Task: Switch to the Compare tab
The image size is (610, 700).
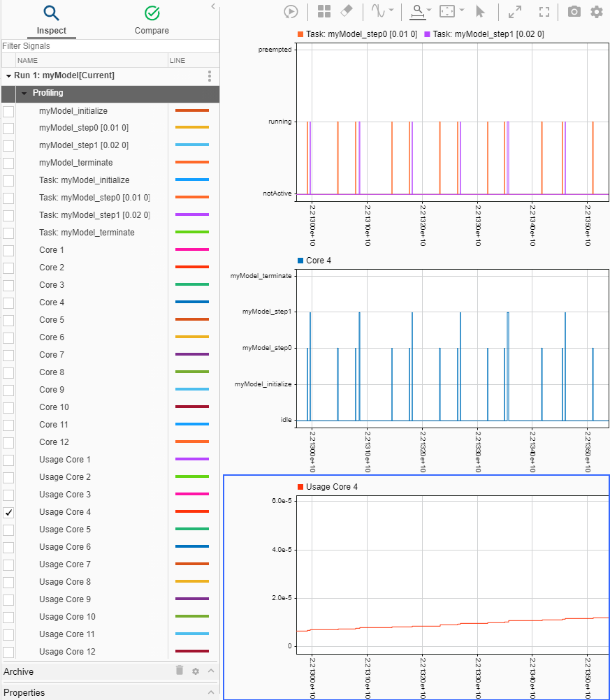Action: [152, 20]
